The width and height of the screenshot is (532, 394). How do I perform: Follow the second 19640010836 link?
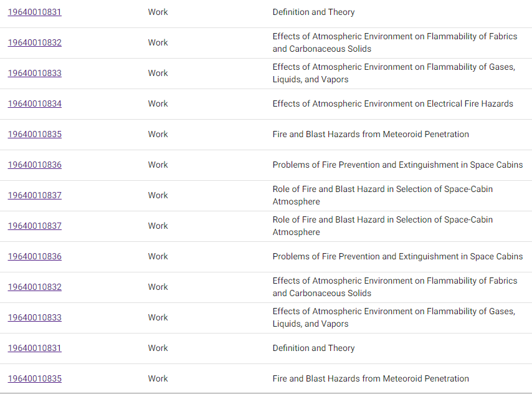click(35, 257)
